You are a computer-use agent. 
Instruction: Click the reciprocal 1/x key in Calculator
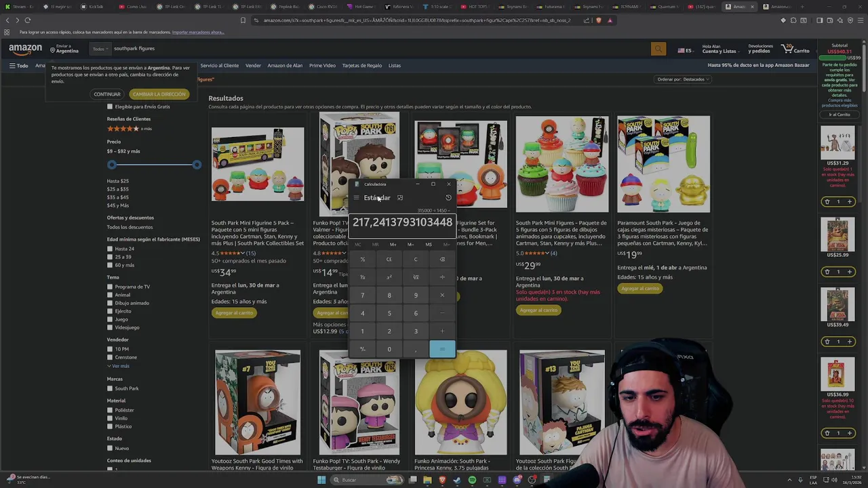tap(362, 277)
